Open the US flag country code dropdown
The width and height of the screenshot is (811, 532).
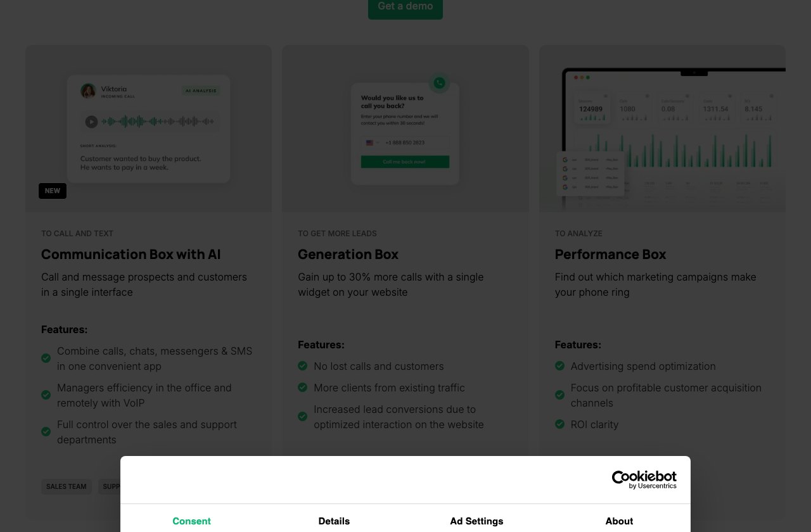coord(373,143)
